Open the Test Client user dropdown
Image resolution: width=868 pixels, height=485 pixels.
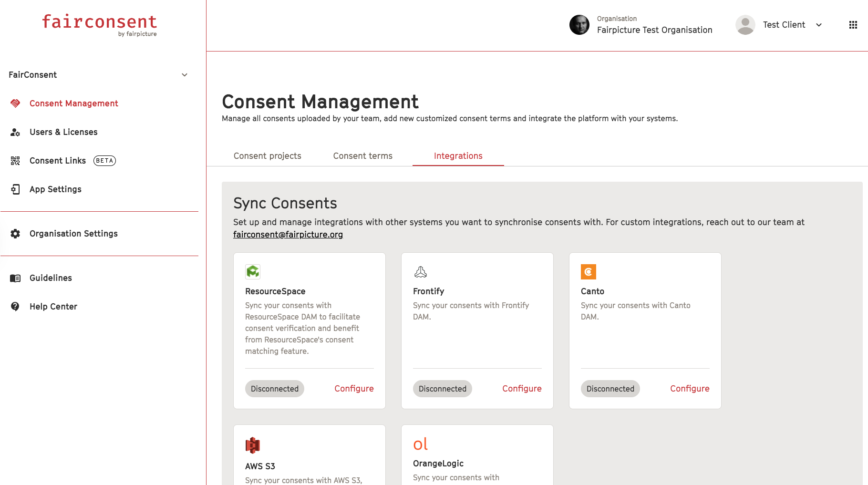click(819, 25)
